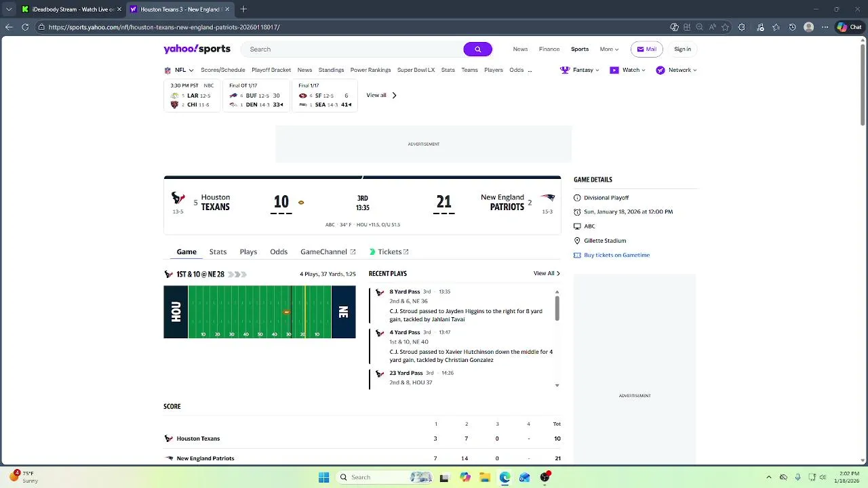This screenshot has height=488, width=868.
Task: Show hidden system tray icons
Action: pyautogui.click(x=768, y=477)
